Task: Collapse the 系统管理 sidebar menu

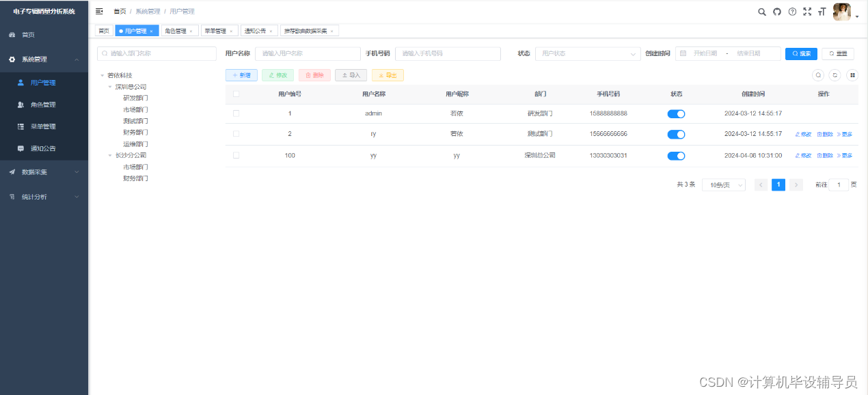Action: 44,59
